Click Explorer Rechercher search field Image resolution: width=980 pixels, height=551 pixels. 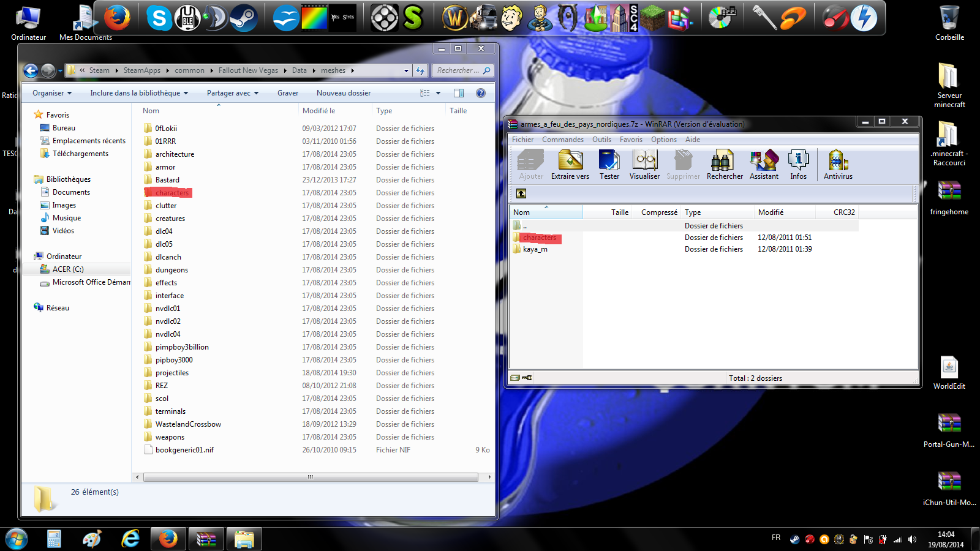pyautogui.click(x=462, y=70)
